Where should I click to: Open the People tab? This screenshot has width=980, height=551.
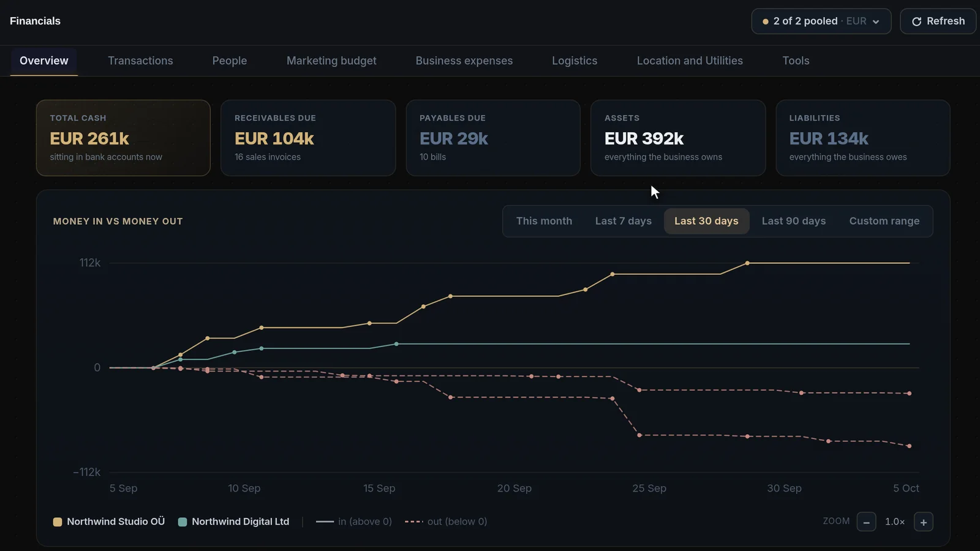pyautogui.click(x=230, y=61)
